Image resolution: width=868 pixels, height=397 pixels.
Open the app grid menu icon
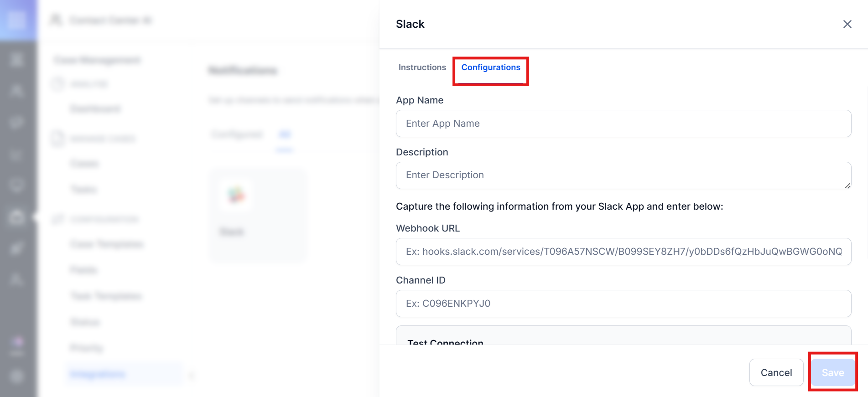tap(17, 20)
